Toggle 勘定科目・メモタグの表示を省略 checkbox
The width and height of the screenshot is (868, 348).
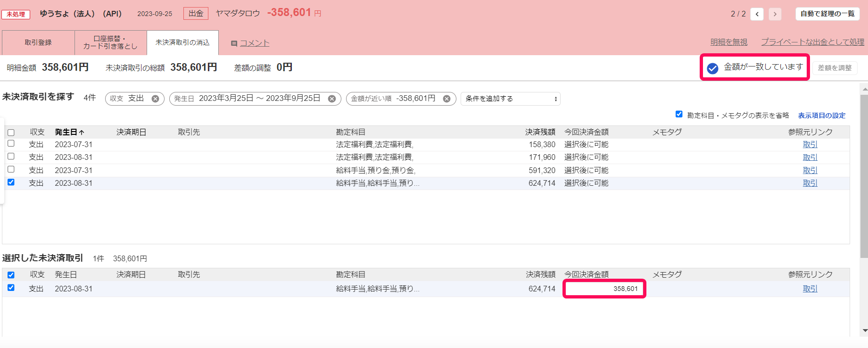pos(679,114)
